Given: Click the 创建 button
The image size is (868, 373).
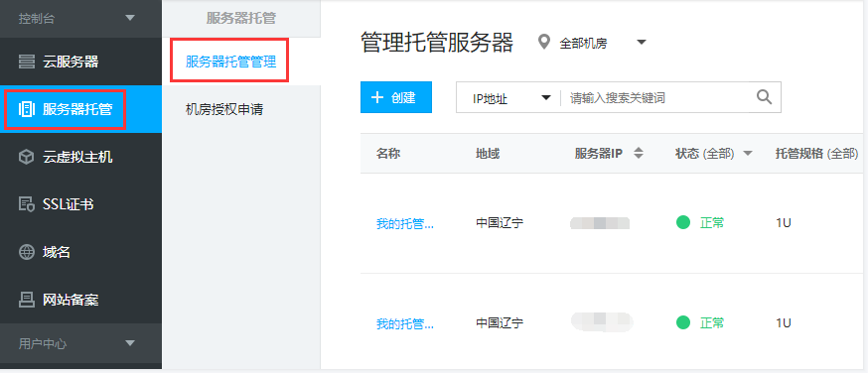Looking at the screenshot, I should [x=396, y=97].
